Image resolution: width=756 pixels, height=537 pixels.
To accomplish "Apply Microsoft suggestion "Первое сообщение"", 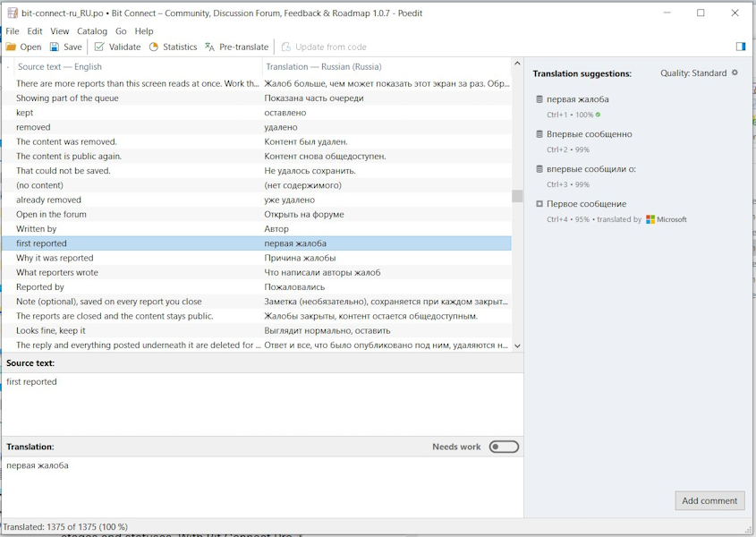I will point(586,203).
